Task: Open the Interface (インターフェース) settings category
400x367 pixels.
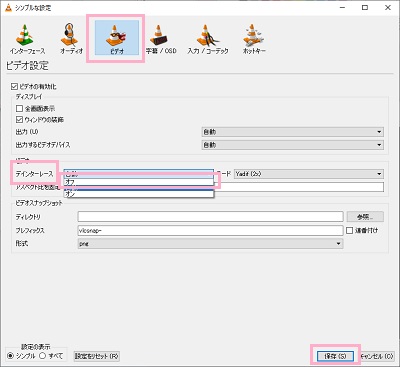Action: point(27,38)
